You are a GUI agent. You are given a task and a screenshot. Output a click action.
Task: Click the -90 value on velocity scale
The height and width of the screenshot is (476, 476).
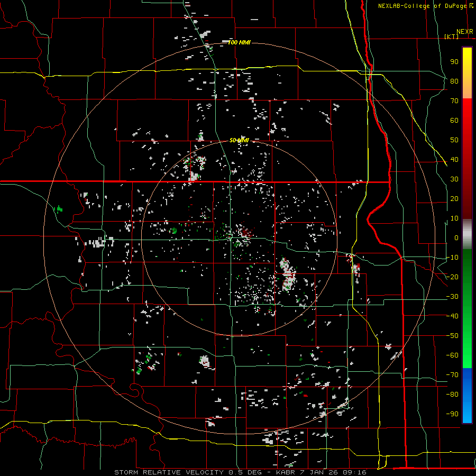point(452,414)
